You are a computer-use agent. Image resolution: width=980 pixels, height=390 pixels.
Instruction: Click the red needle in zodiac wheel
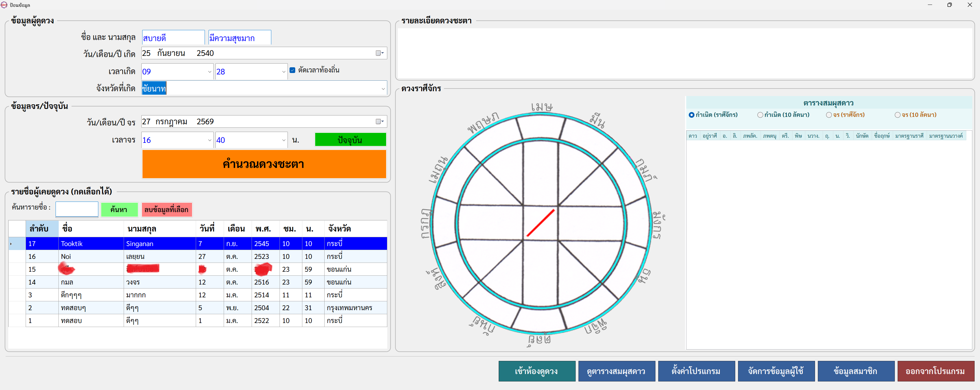tap(540, 223)
